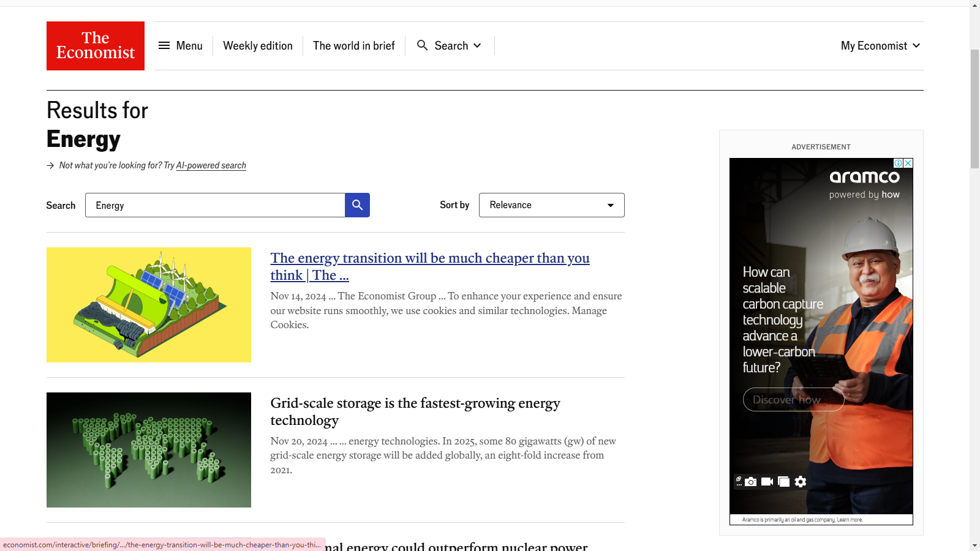This screenshot has width=980, height=551.
Task: Click The Economist logo
Action: click(x=96, y=46)
